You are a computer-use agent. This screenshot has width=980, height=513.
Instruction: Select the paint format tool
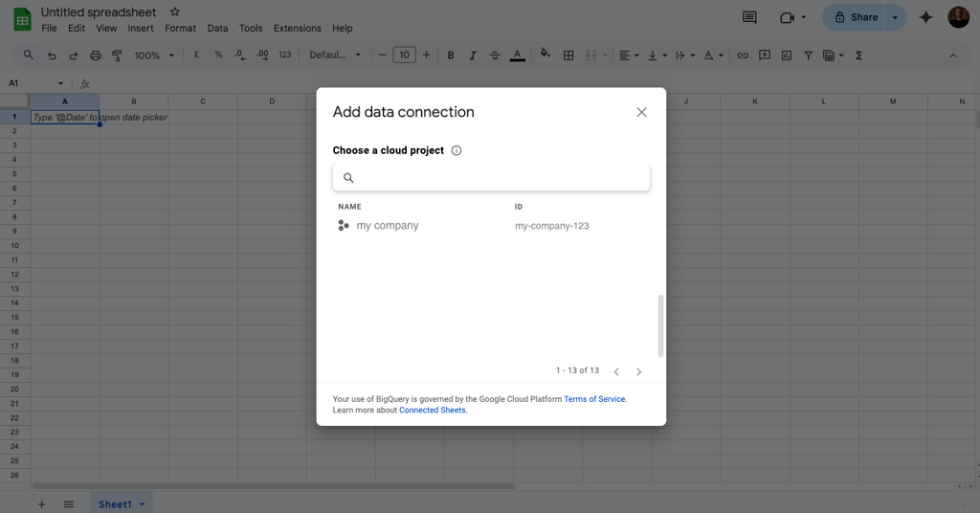pyautogui.click(x=117, y=56)
